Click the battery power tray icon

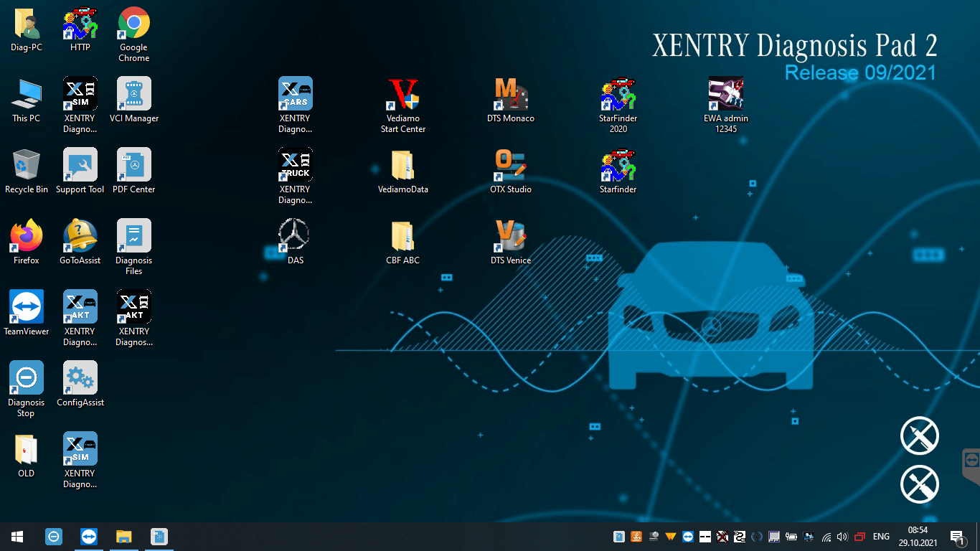pyautogui.click(x=791, y=537)
